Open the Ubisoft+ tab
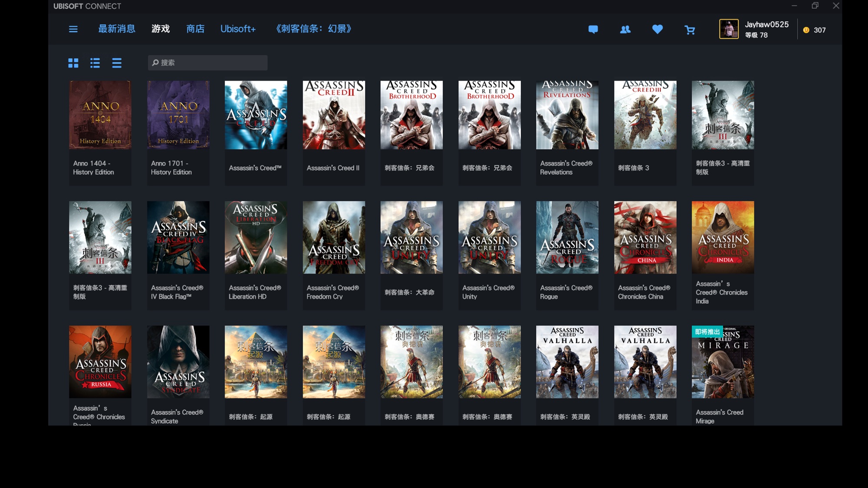The image size is (868, 488). click(x=238, y=29)
